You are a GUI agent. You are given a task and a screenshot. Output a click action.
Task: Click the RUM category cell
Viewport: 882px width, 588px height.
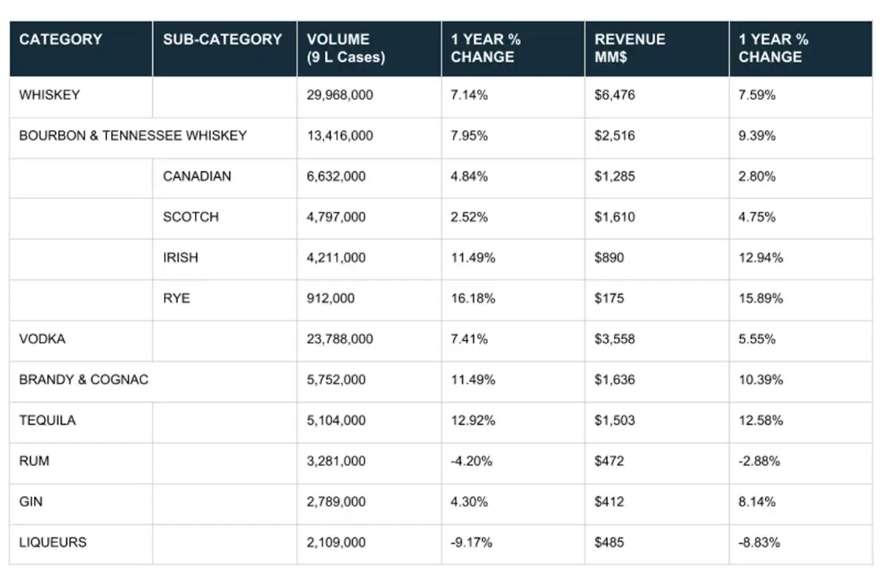click(35, 462)
